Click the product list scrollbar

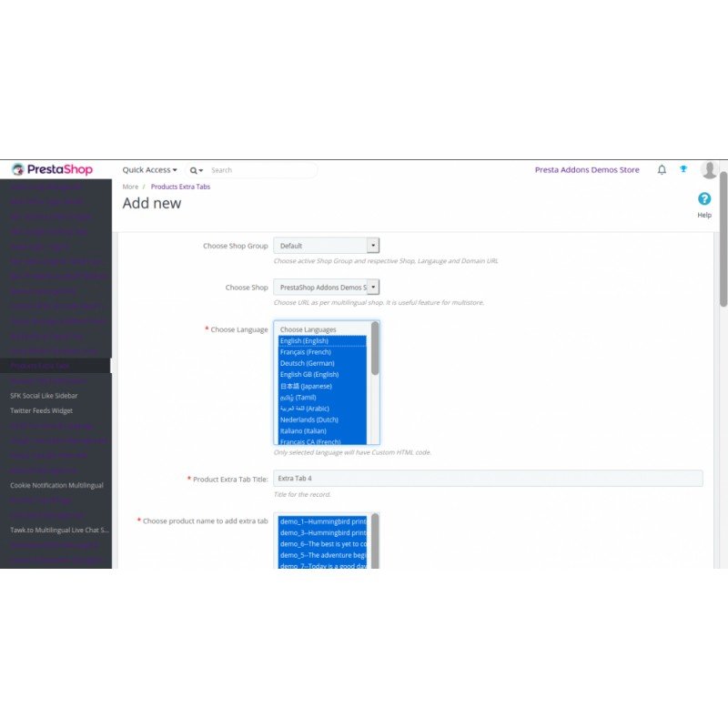click(x=375, y=541)
